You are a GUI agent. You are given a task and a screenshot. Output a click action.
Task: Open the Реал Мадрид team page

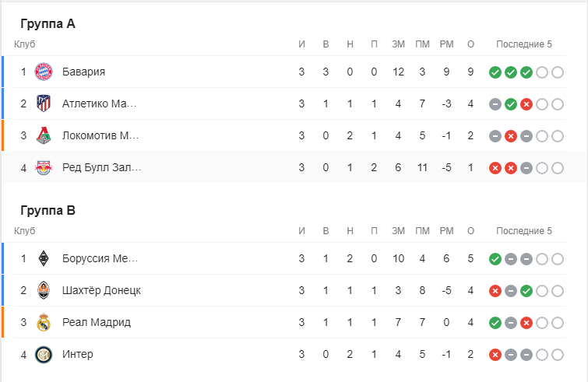point(97,323)
